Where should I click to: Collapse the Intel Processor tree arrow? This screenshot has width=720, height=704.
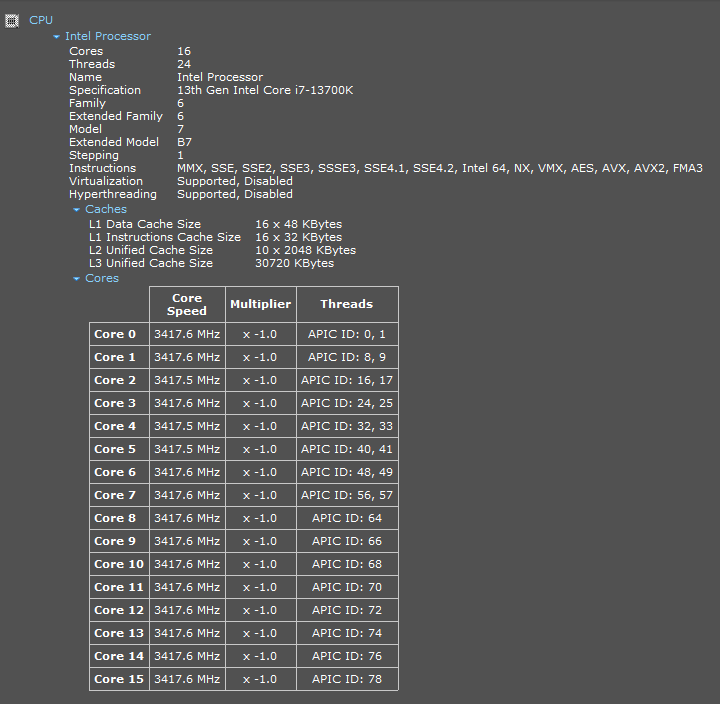click(x=56, y=37)
